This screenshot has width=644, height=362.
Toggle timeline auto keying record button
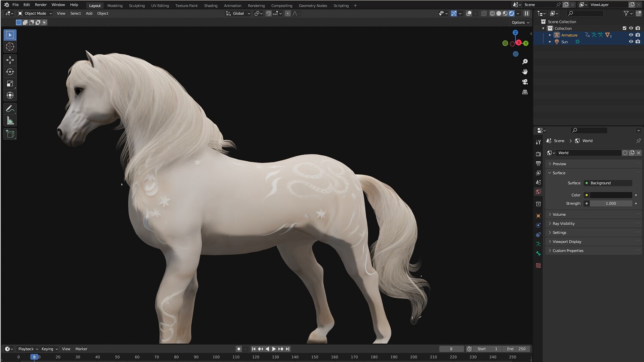tap(239, 349)
